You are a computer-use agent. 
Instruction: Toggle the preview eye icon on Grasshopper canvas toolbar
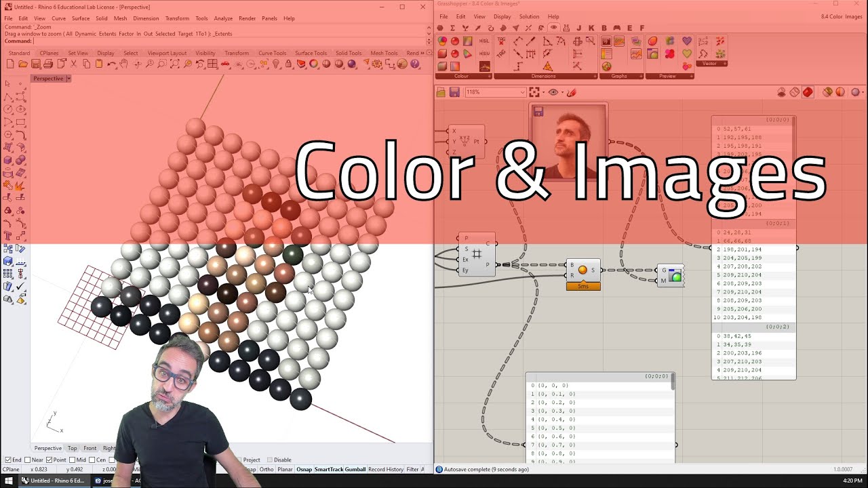pos(553,92)
